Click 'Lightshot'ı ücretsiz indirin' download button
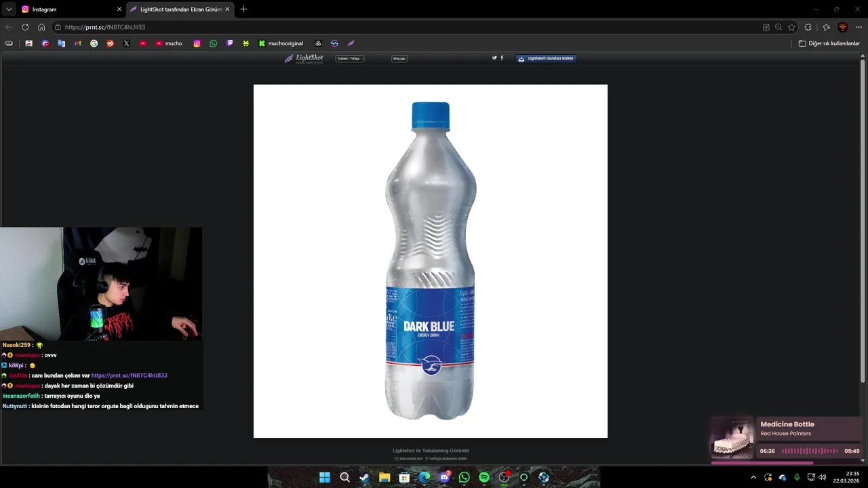 coord(546,58)
